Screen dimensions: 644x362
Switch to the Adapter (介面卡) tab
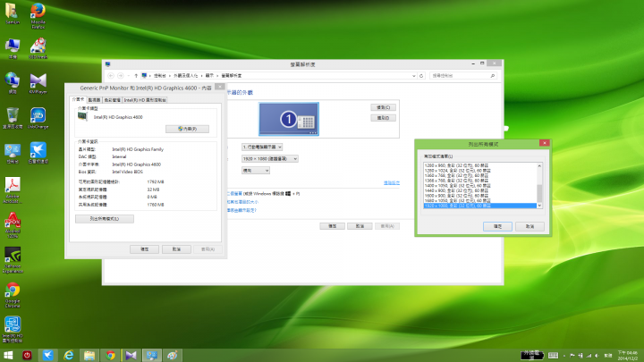(x=78, y=100)
